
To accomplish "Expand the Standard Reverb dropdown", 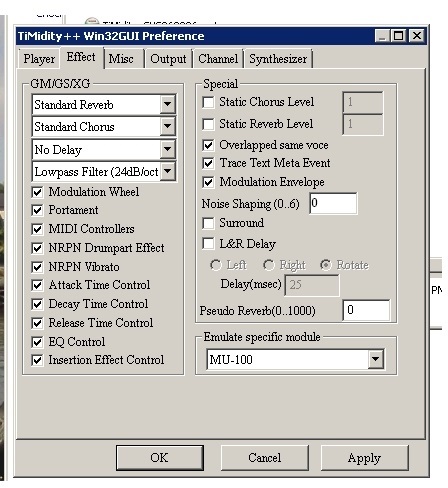I will 168,104.
